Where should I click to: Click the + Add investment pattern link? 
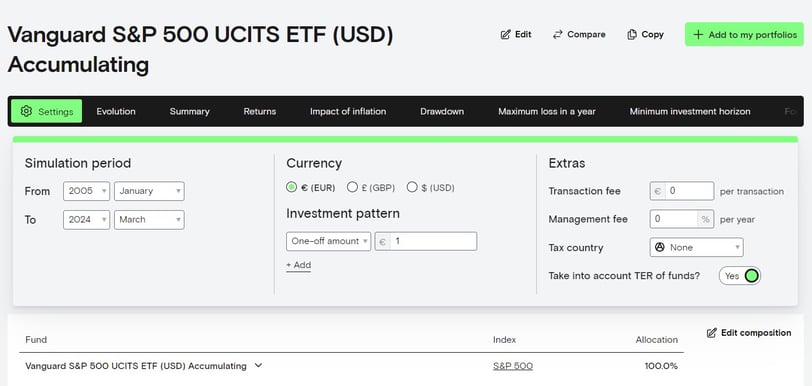pyautogui.click(x=298, y=265)
